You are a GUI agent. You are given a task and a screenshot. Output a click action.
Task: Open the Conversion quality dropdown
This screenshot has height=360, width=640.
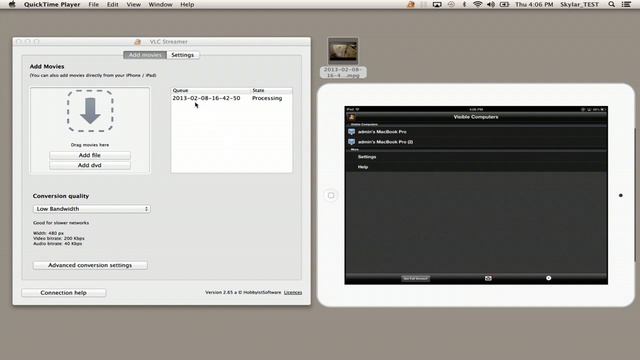tap(91, 209)
